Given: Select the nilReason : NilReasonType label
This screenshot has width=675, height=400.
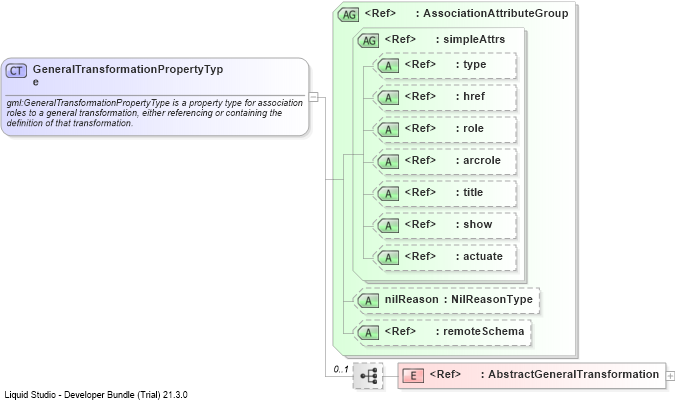Looking at the screenshot, I should pos(458,299).
